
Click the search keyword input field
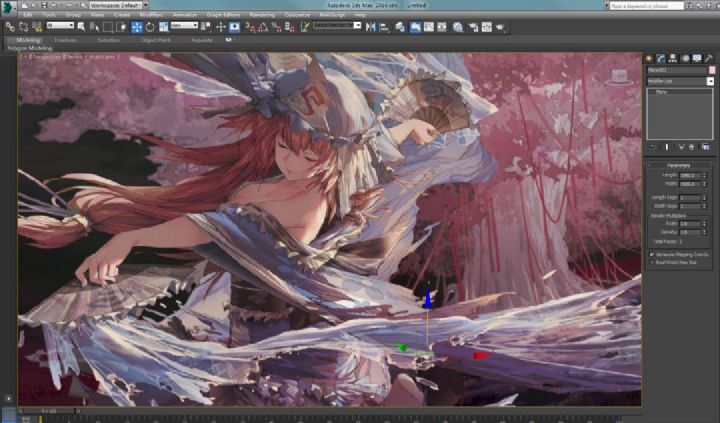647,6
